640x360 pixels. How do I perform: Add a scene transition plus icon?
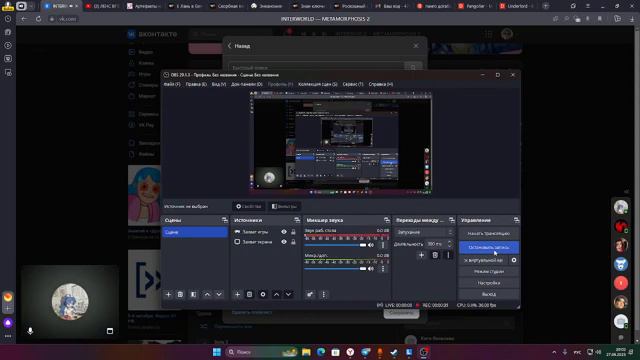point(421,255)
